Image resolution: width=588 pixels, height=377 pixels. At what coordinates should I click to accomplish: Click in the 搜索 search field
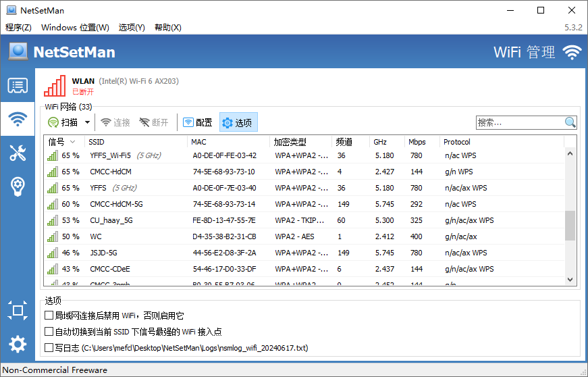tap(520, 122)
